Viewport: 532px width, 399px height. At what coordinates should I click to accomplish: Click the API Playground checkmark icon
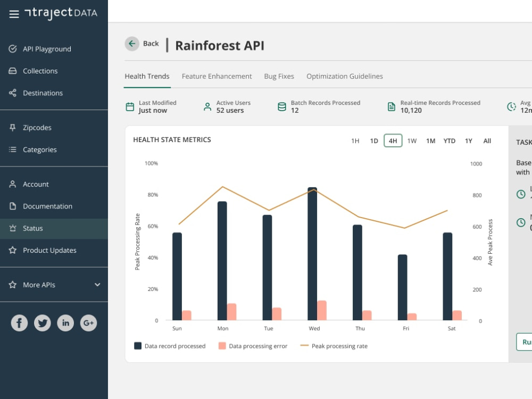pyautogui.click(x=13, y=49)
